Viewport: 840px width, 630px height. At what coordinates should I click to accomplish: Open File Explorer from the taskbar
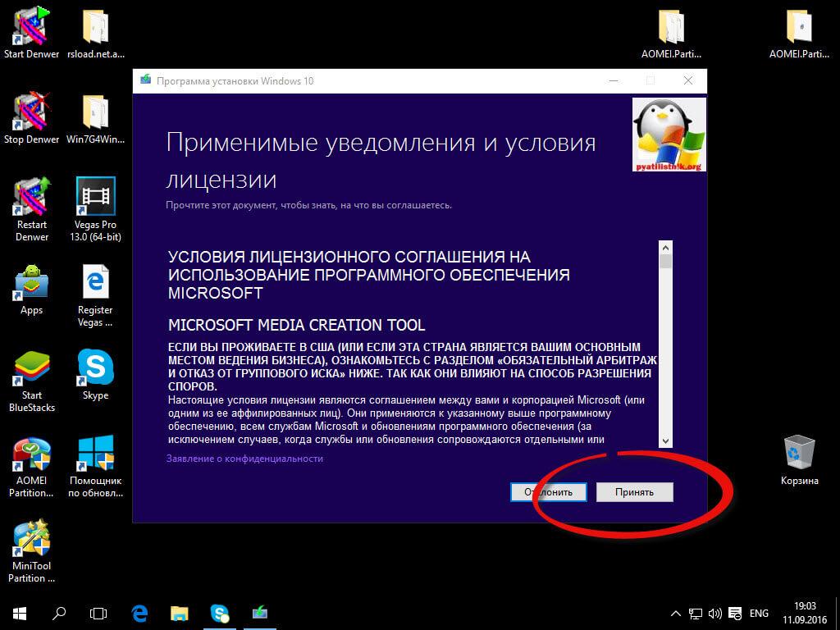180,614
